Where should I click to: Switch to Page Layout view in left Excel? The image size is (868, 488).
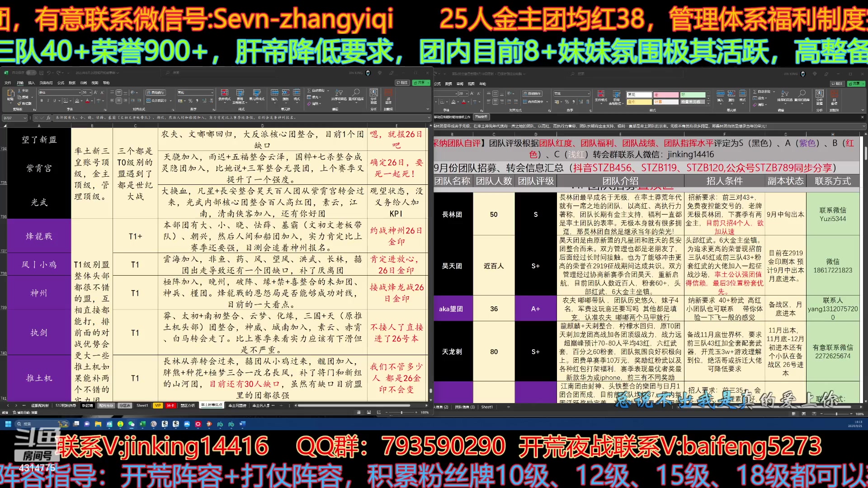click(369, 412)
